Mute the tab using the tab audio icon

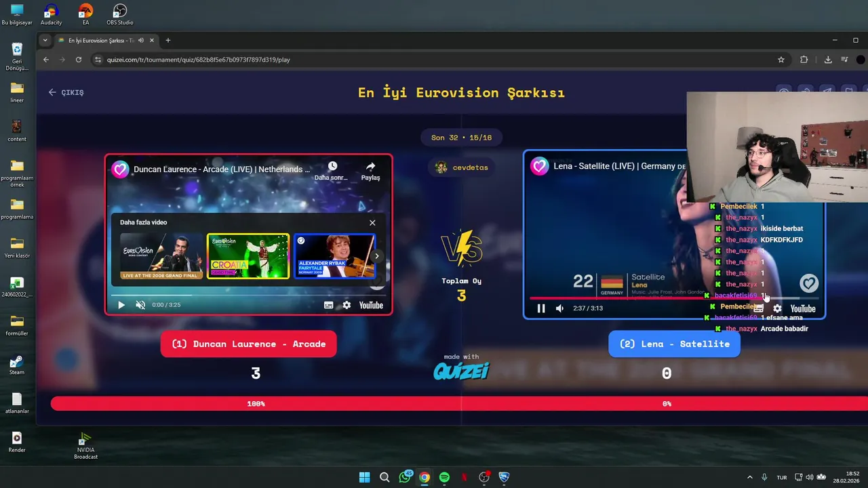pos(141,41)
